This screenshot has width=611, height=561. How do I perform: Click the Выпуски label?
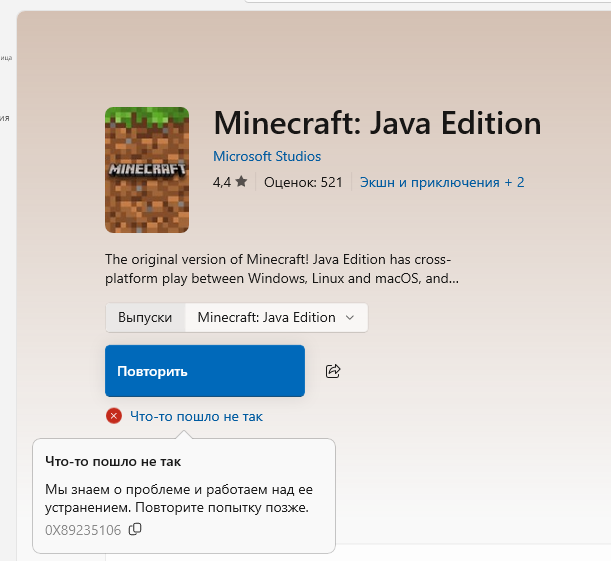tap(145, 318)
